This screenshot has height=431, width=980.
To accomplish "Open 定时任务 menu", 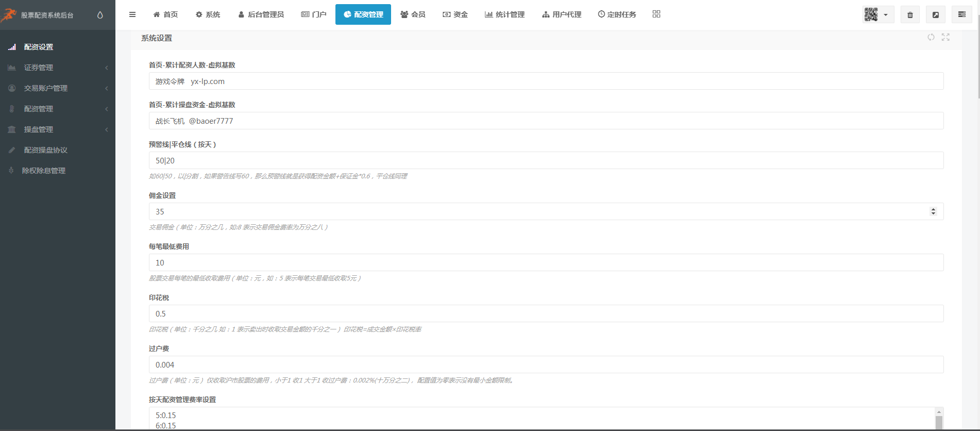I will [617, 14].
